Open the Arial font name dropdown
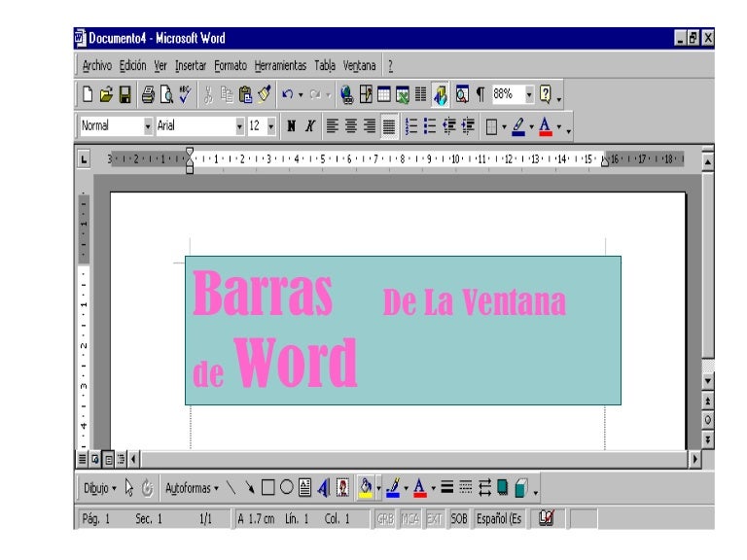The height and width of the screenshot is (560, 747). pos(240,125)
